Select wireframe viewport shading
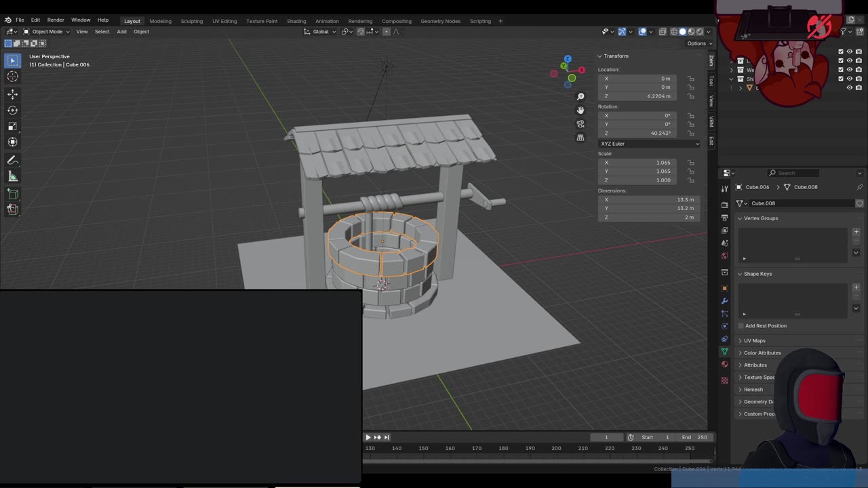This screenshot has width=868, height=488. tap(674, 31)
